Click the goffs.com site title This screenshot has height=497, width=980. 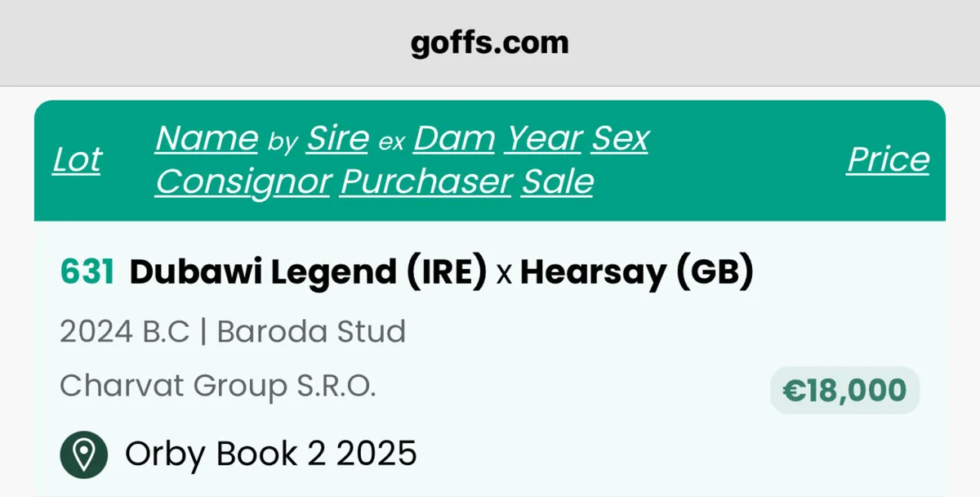488,42
